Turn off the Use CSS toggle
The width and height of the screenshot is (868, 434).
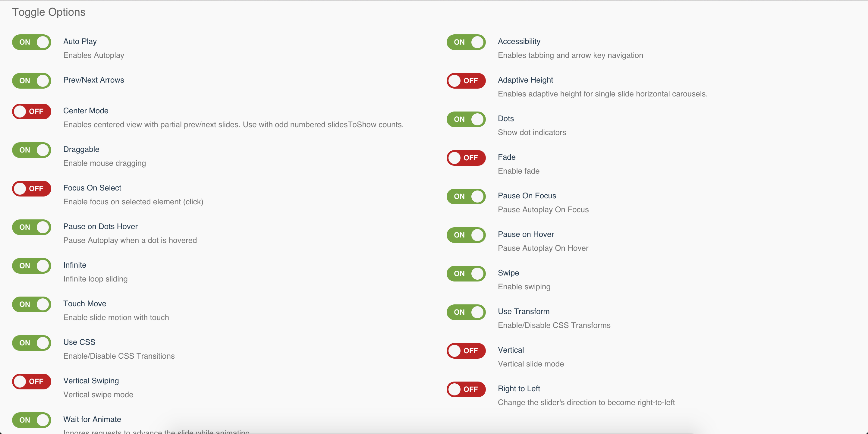click(31, 343)
